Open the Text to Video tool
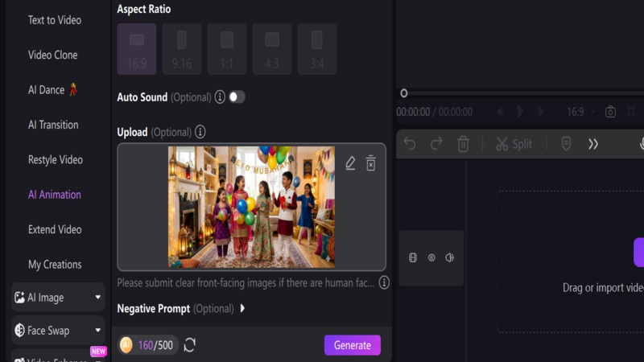 pyautogui.click(x=55, y=20)
